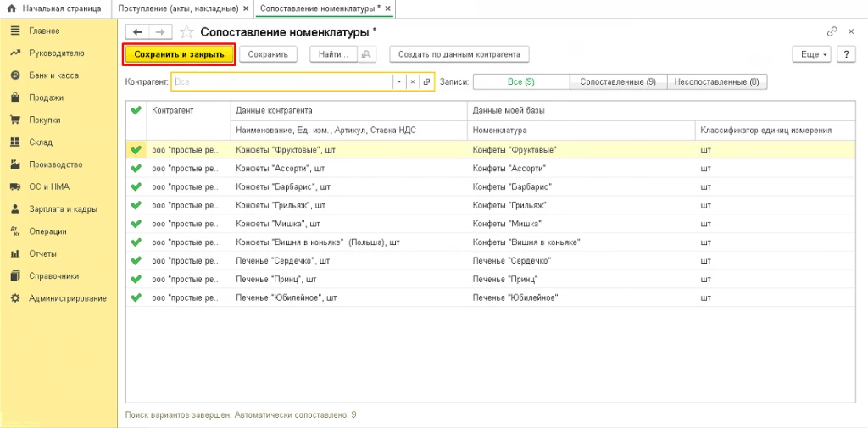Open Контрагент record with open-form icon
The height and width of the screenshot is (428, 868).
coord(426,81)
